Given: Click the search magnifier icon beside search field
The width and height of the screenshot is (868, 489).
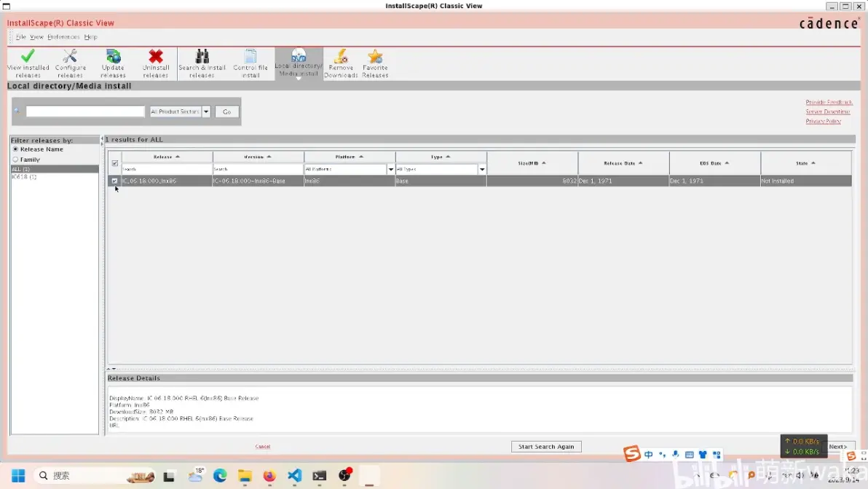Looking at the screenshot, I should [x=17, y=112].
